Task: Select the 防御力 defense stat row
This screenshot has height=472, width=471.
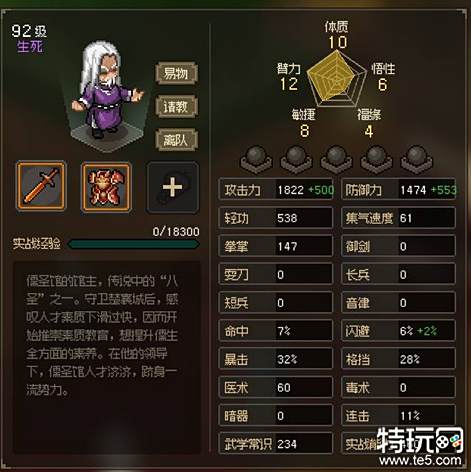Action: 399,190
